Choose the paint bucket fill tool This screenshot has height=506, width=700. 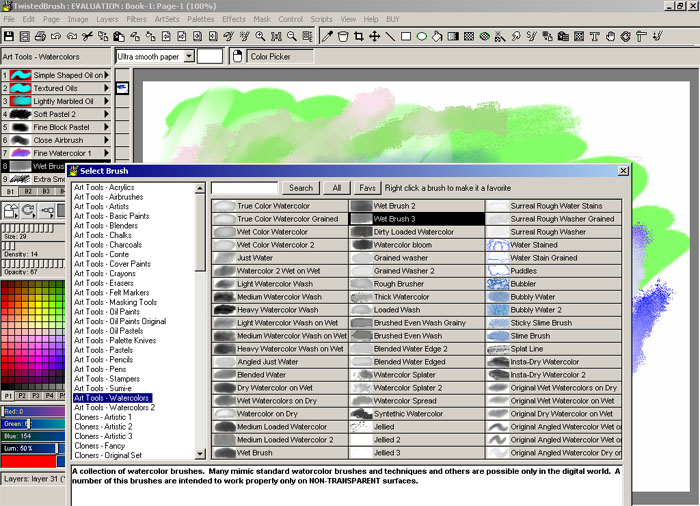tap(343, 37)
